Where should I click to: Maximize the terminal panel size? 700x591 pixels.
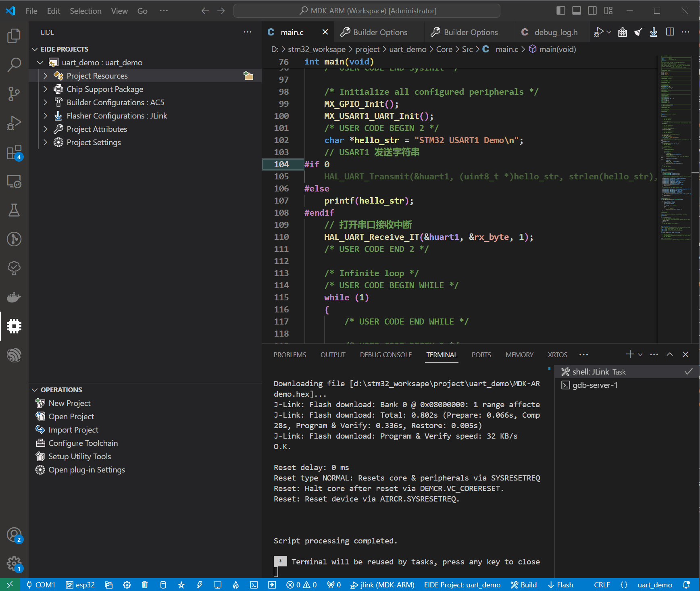tap(670, 354)
